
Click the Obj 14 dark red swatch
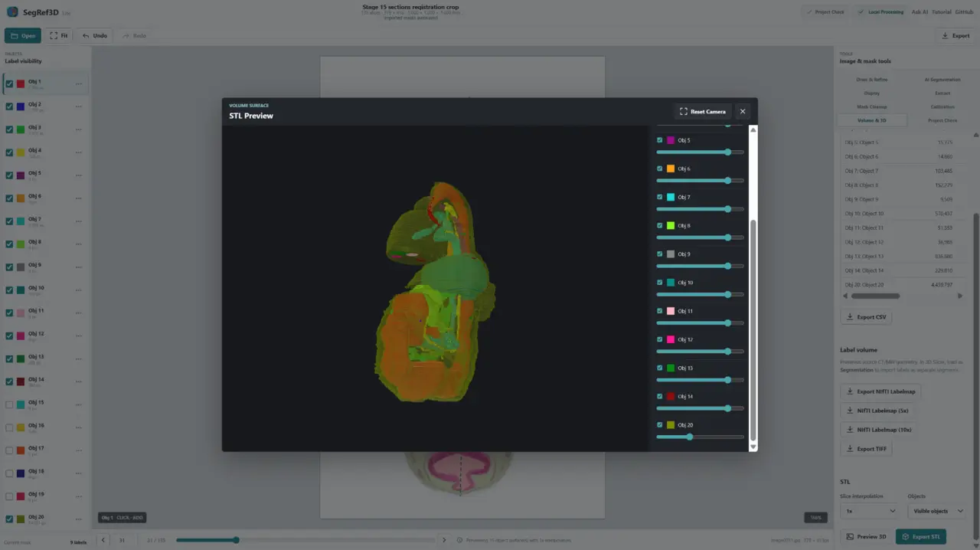point(671,396)
